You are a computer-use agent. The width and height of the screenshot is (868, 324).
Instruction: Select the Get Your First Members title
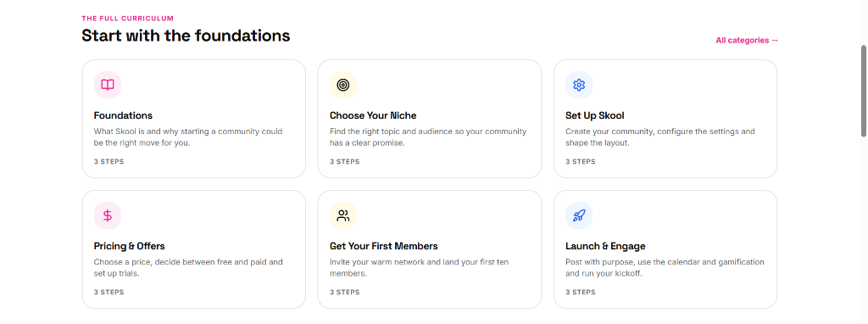pos(384,246)
